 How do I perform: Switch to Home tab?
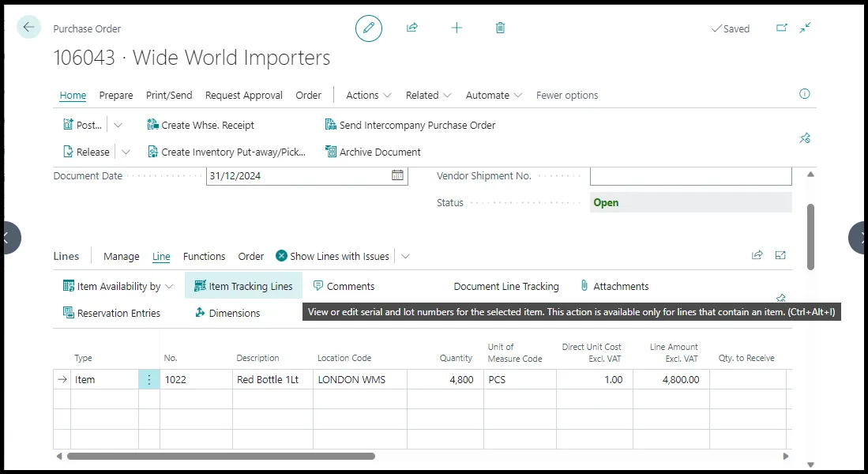[x=73, y=96]
